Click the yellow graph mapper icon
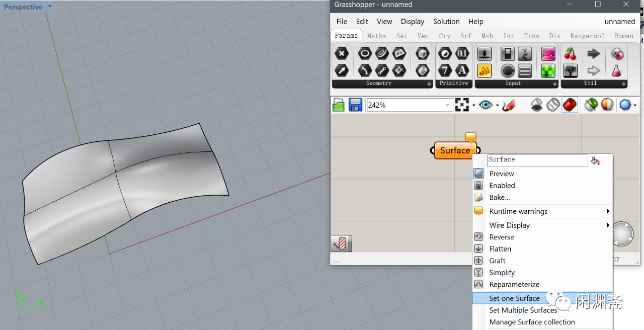Image resolution: width=644 pixels, height=330 pixels. (484, 71)
